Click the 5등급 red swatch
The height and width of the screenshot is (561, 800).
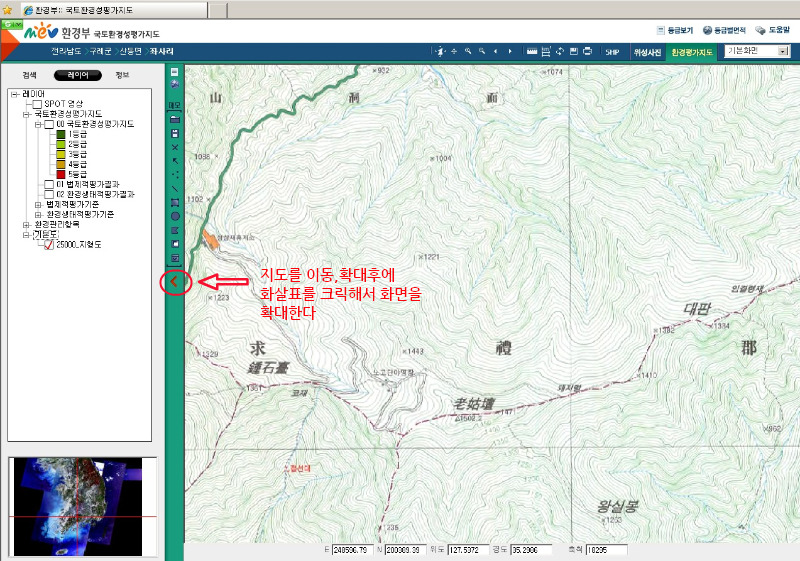pos(61,174)
